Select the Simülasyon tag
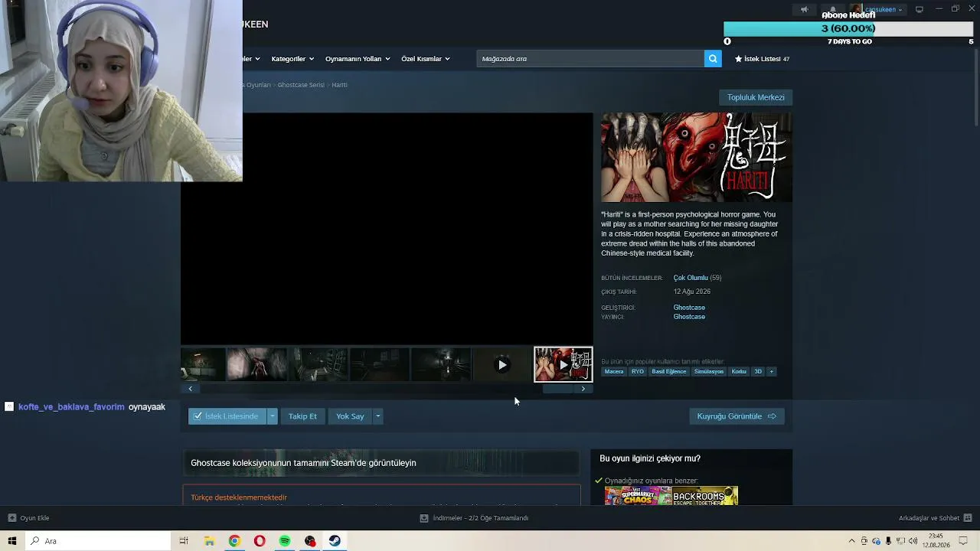The height and width of the screenshot is (551, 980). (x=709, y=372)
